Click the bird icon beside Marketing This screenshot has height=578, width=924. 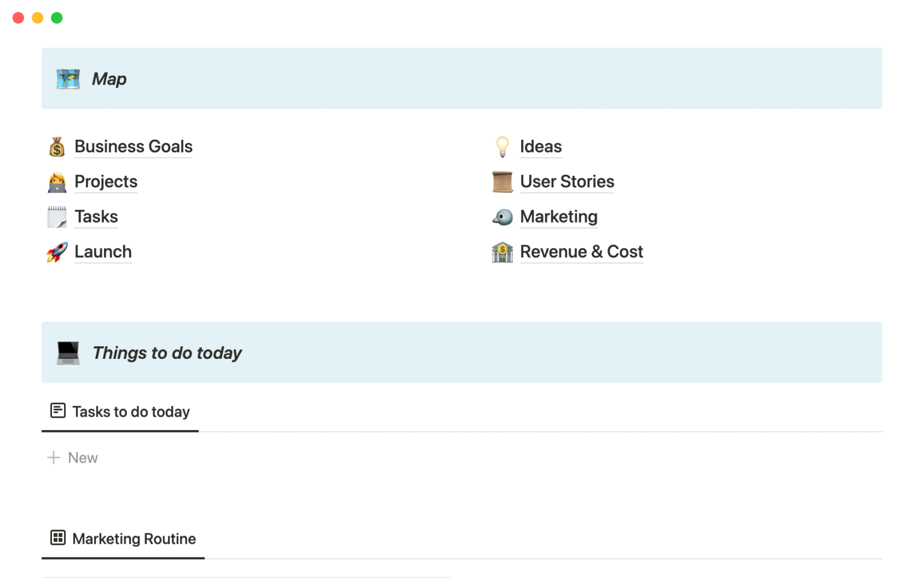pos(502,217)
